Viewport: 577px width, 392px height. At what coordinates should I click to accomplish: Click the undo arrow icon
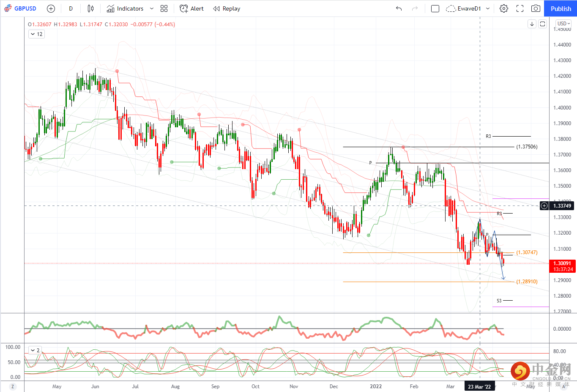[399, 8]
